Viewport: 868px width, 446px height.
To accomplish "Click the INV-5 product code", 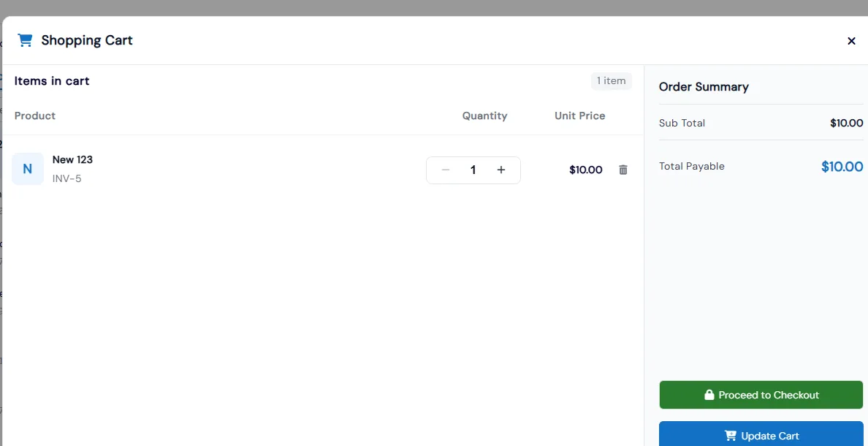I will click(x=67, y=179).
